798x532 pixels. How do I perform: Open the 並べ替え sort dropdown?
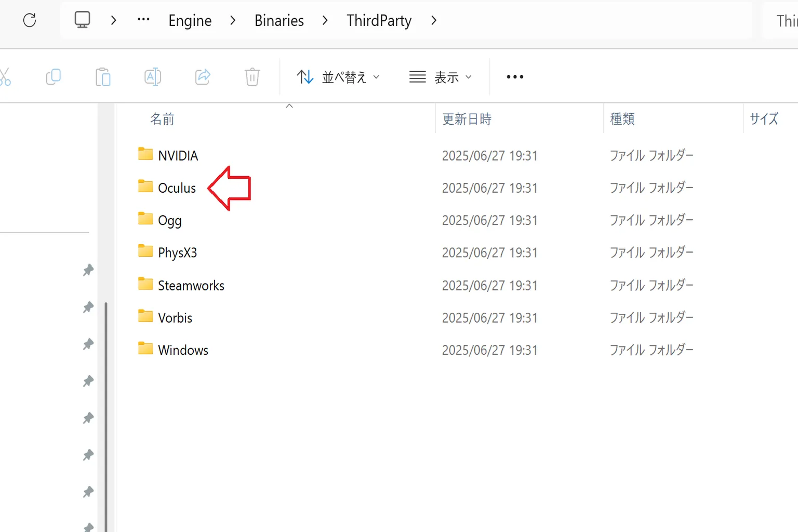click(x=338, y=77)
